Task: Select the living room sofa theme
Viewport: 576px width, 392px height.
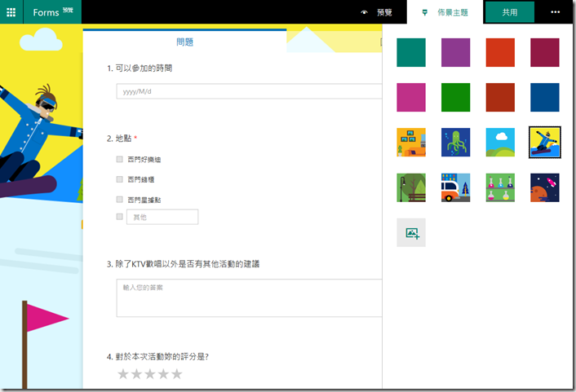Action: [411, 143]
